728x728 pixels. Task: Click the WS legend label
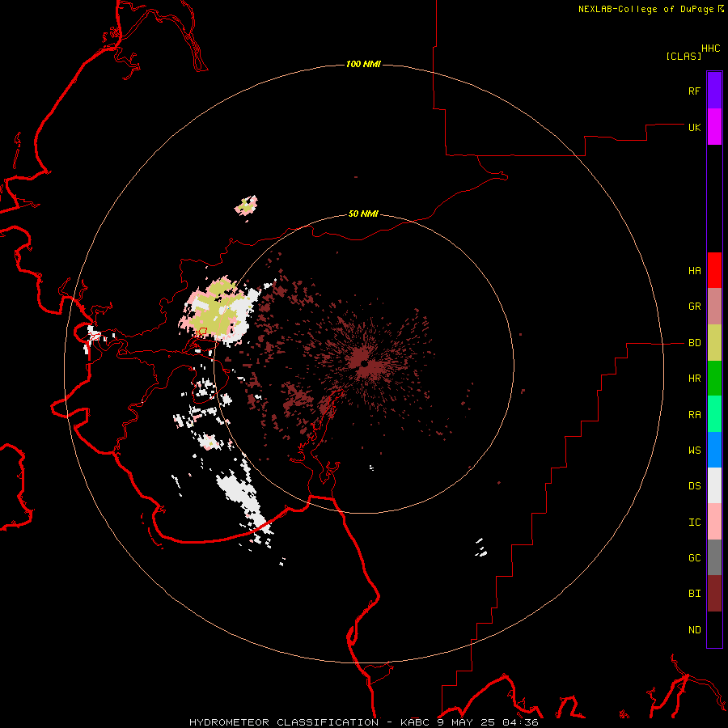point(694,450)
